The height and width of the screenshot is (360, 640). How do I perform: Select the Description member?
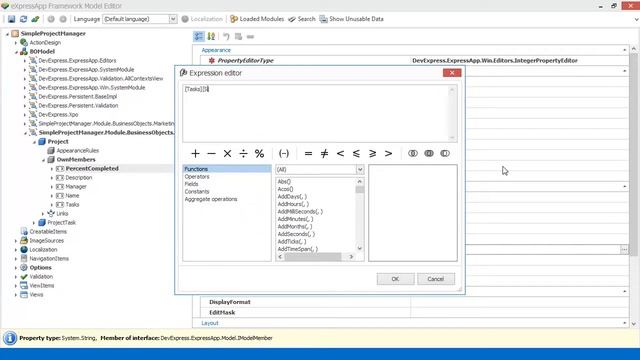[79, 178]
